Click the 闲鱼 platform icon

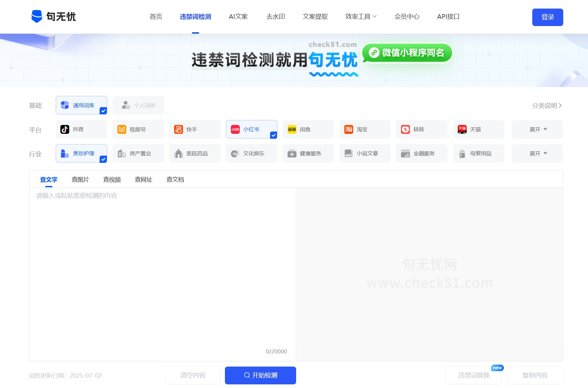(x=292, y=129)
